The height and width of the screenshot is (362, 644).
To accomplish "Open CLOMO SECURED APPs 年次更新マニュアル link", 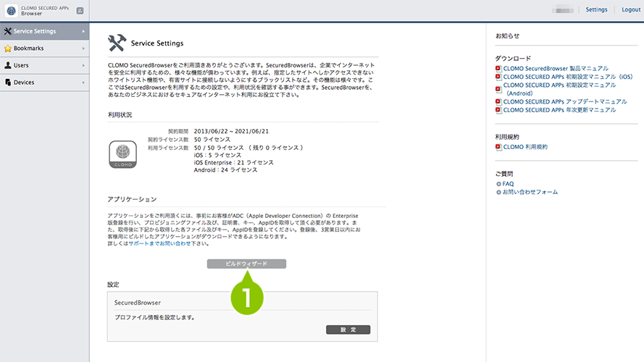I will pyautogui.click(x=559, y=110).
